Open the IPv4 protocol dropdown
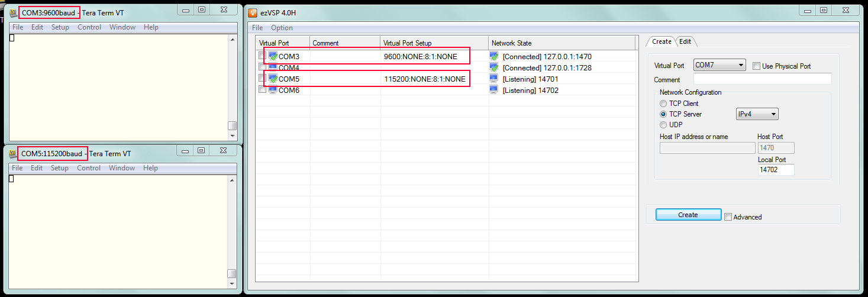Screen dimensions: 868x297 (757, 114)
